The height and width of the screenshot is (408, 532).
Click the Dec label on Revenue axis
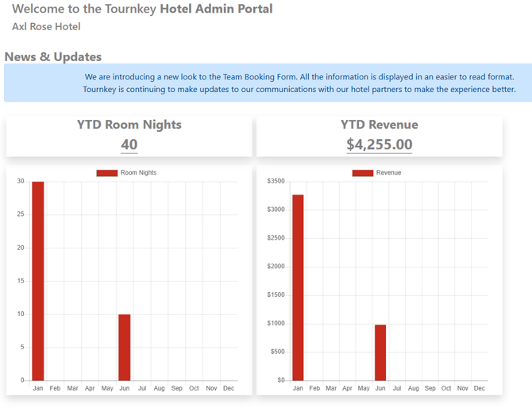480,388
